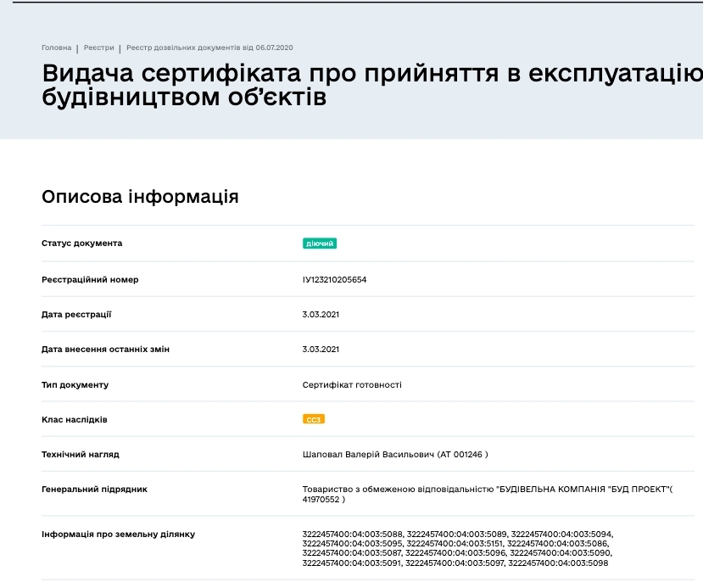Viewport: 703px width, 588px height.
Task: Select the Дата реєстрації value 3.03.2021
Action: tap(321, 315)
